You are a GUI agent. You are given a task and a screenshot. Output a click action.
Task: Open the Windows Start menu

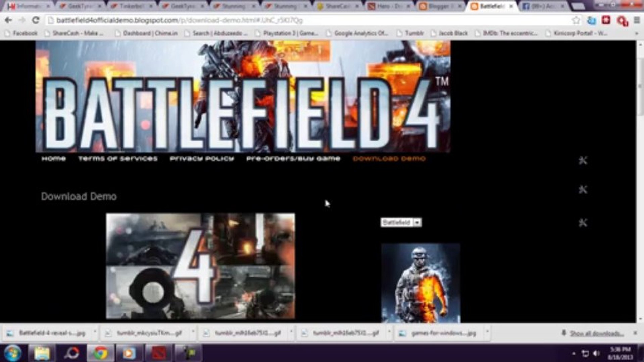tap(12, 353)
